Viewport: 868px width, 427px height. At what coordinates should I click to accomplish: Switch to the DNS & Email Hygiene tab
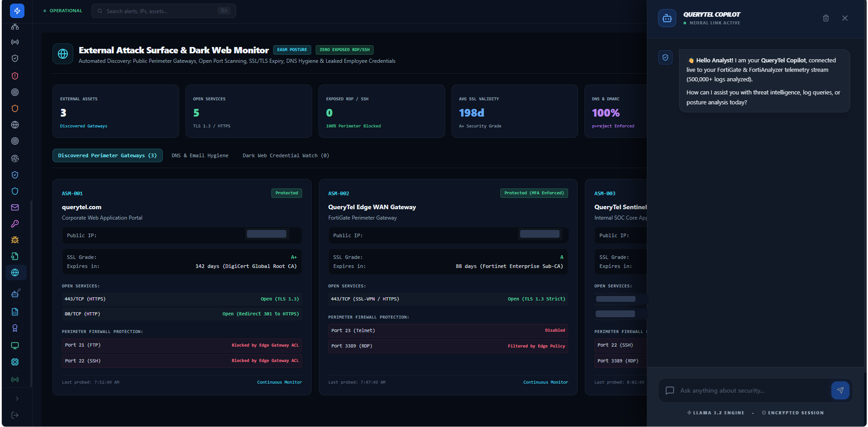click(x=200, y=155)
